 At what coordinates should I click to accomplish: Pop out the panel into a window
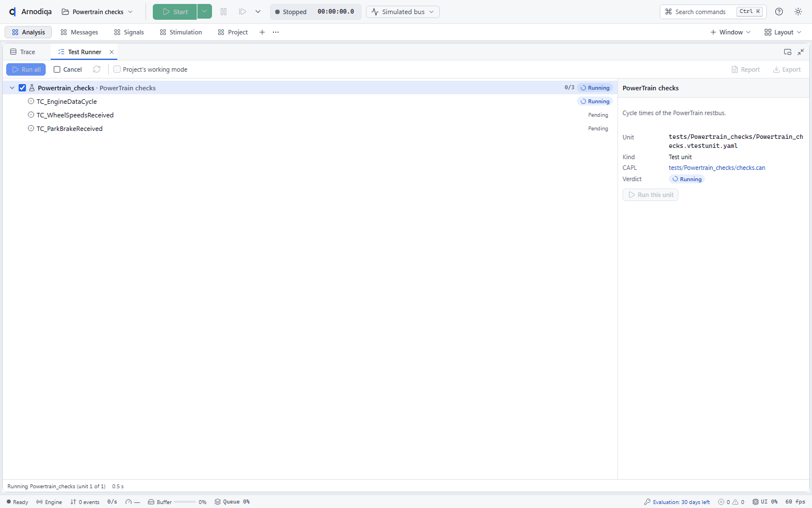[x=788, y=52]
